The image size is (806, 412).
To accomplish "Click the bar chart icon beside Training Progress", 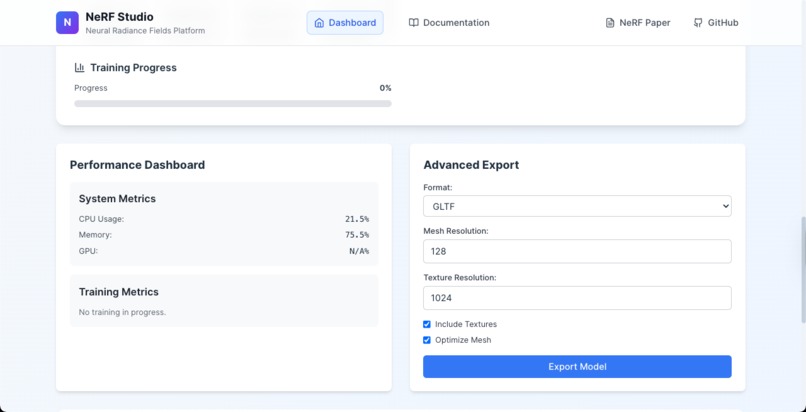I will (80, 67).
